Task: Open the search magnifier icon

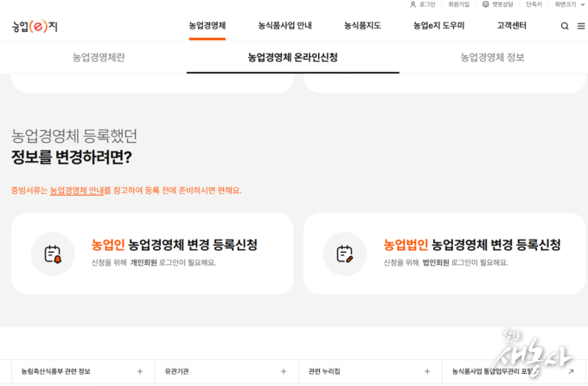Action: [565, 26]
